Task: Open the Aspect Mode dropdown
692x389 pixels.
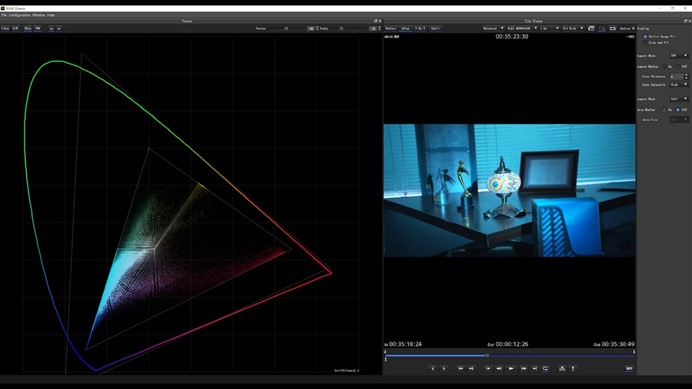Action: pyautogui.click(x=679, y=56)
